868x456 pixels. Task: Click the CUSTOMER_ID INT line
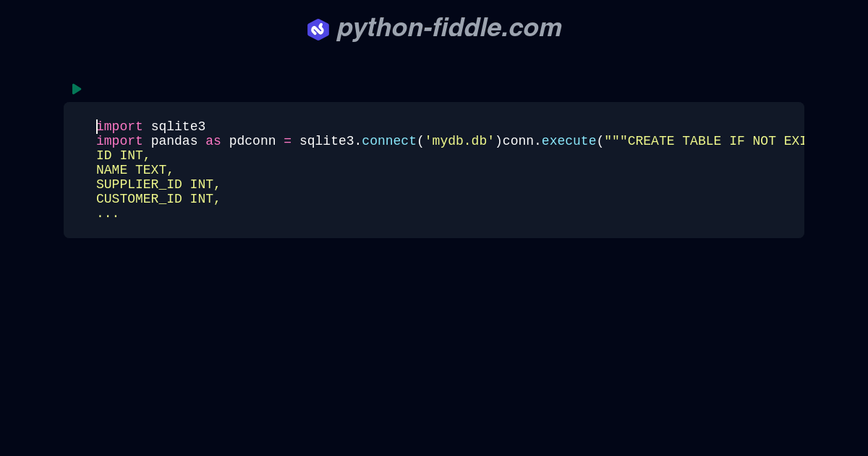point(158,199)
